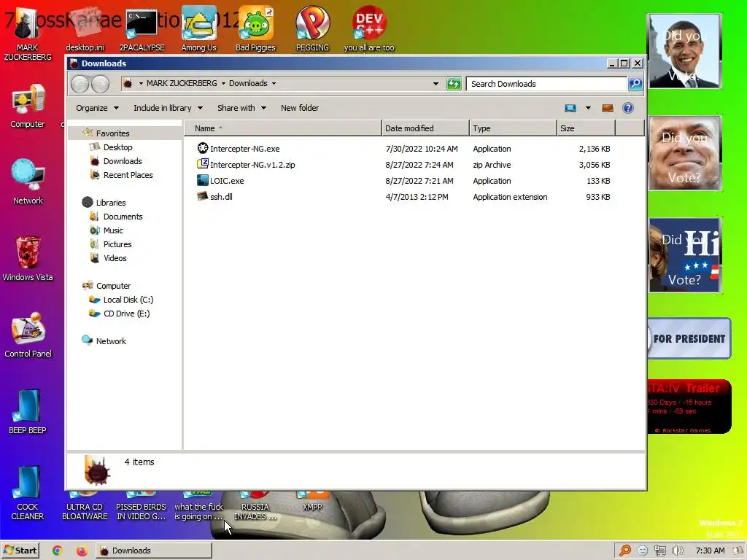
Task: Open the volume speaker tray icon
Action: [677, 551]
